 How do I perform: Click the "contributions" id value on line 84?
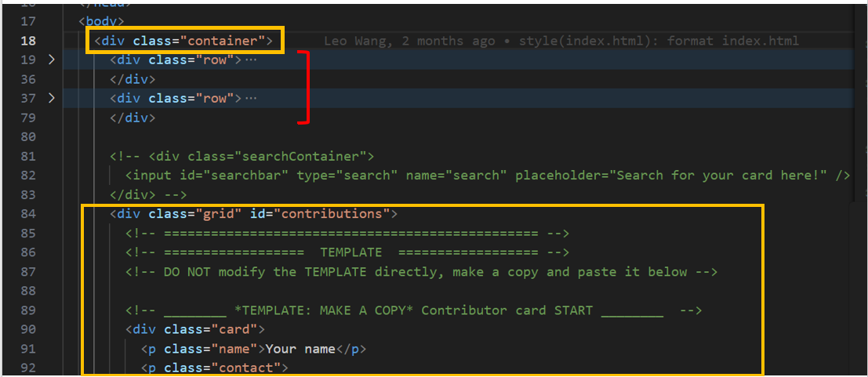tap(332, 214)
